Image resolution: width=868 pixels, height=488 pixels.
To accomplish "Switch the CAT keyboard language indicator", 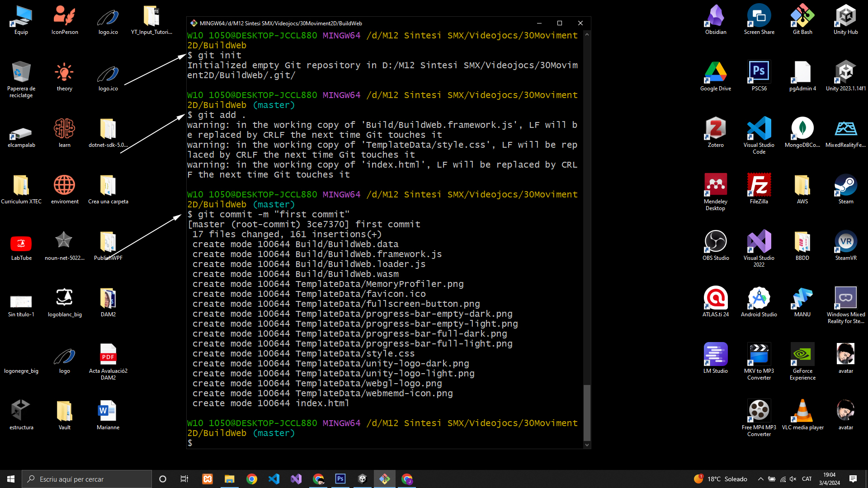I will pyautogui.click(x=807, y=479).
